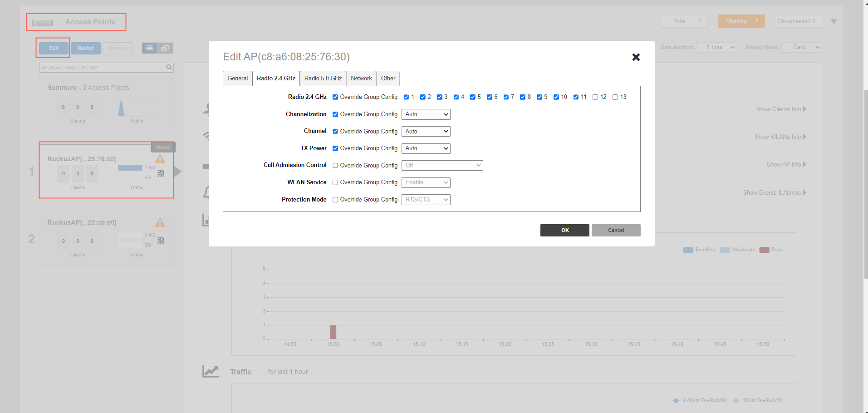The image size is (868, 413).
Task: Open the Network tab
Action: tap(361, 78)
